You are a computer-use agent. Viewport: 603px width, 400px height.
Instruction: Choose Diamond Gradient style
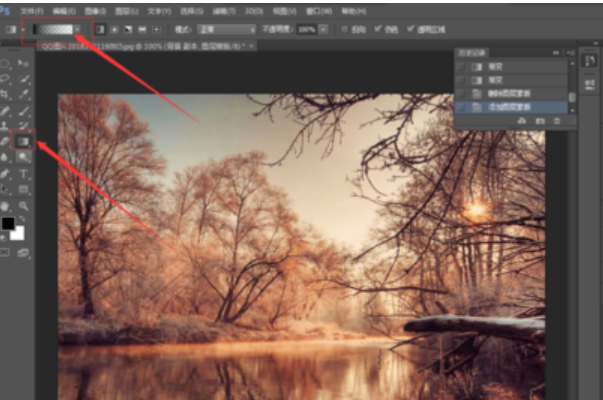pyautogui.click(x=157, y=30)
